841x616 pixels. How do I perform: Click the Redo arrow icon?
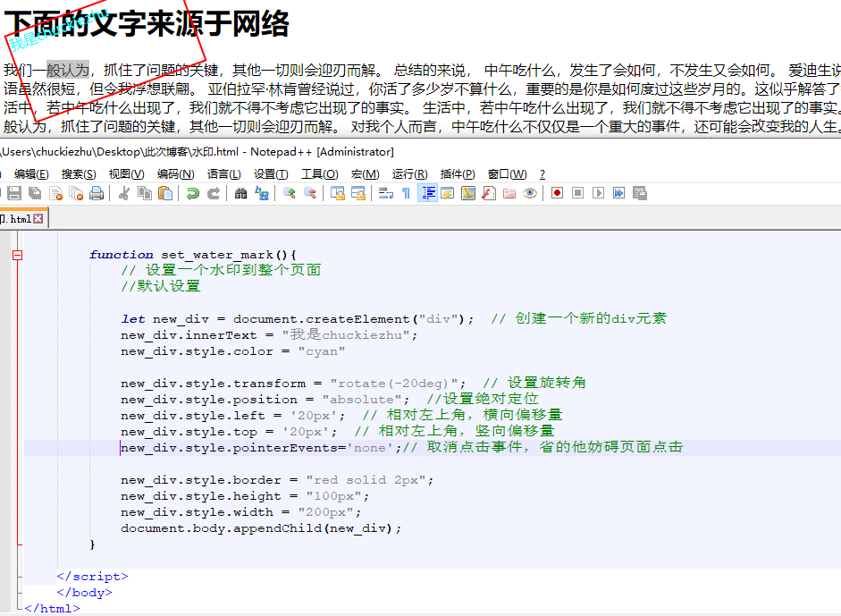click(214, 193)
